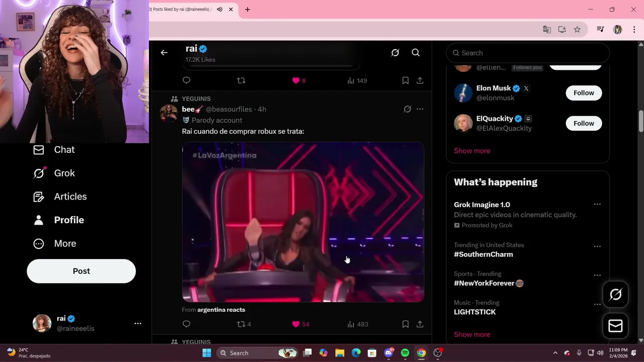Image resolution: width=644 pixels, height=362 pixels.
Task: Open the #SouthernCharm trending hashtag
Action: [x=484, y=254]
